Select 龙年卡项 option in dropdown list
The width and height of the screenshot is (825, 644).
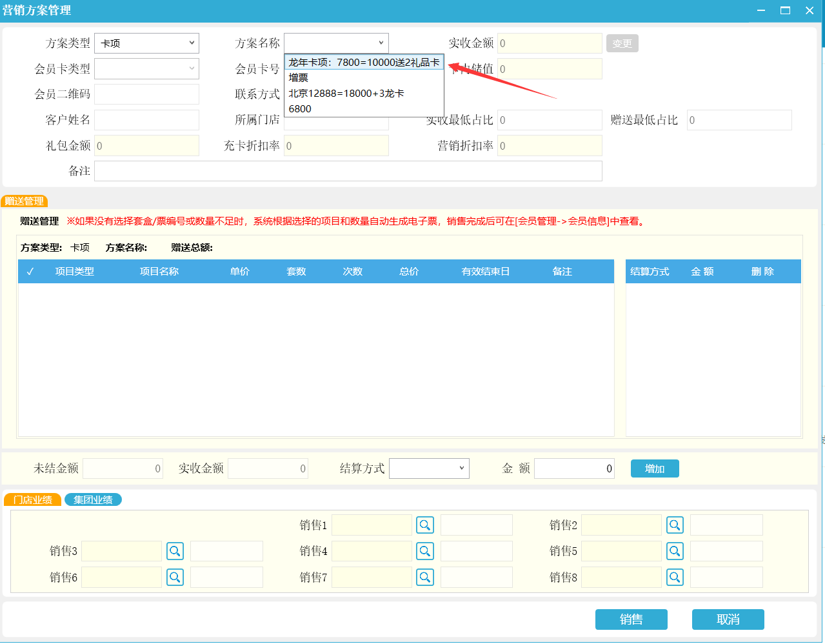pyautogui.click(x=364, y=63)
